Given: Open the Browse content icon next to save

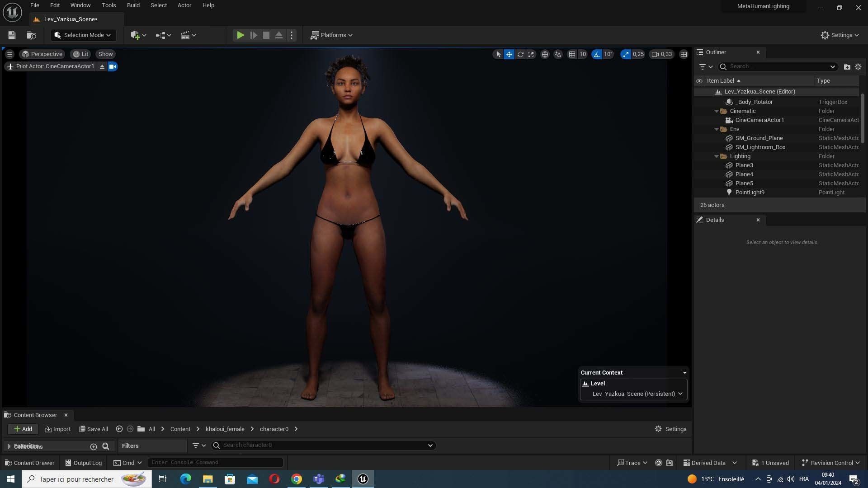Looking at the screenshot, I should [32, 35].
